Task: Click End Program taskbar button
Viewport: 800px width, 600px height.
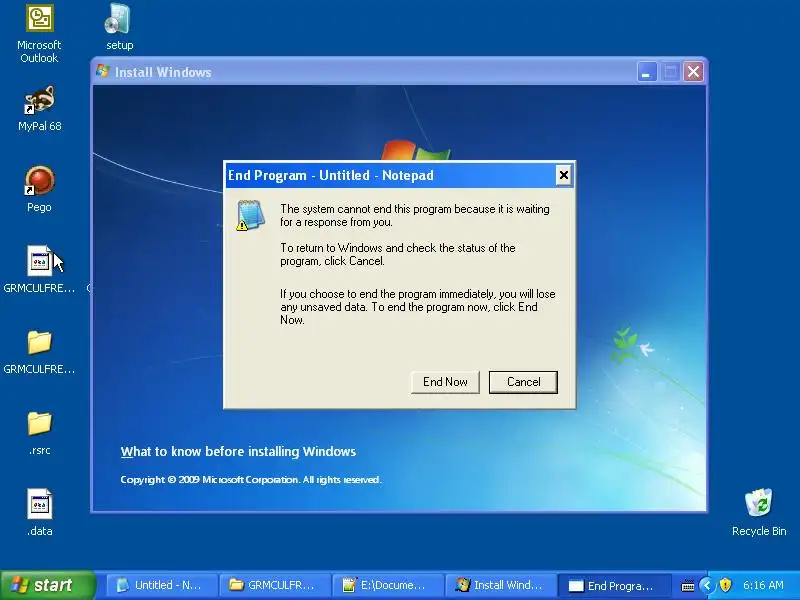Action: pos(614,585)
